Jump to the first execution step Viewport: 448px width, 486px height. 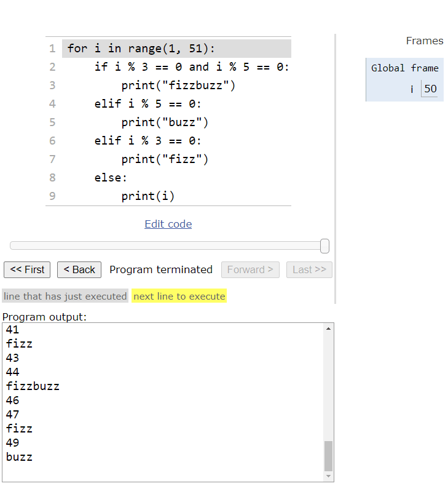click(x=27, y=269)
